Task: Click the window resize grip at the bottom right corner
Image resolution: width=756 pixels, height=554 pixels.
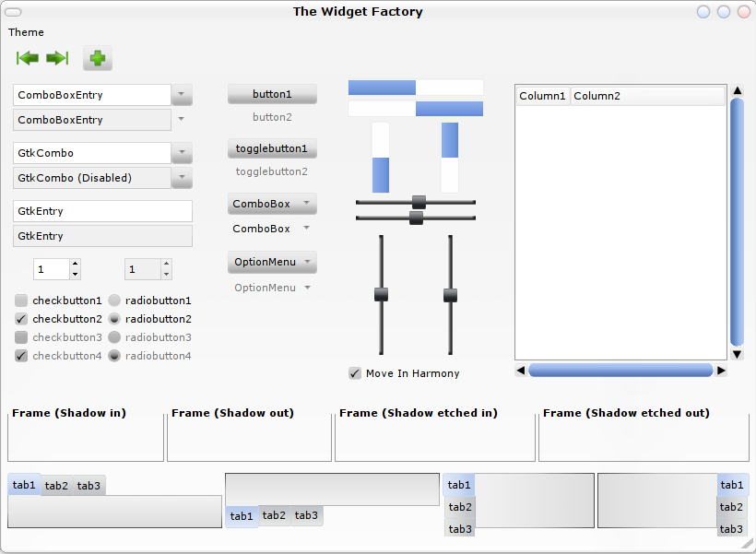Action: point(748,545)
